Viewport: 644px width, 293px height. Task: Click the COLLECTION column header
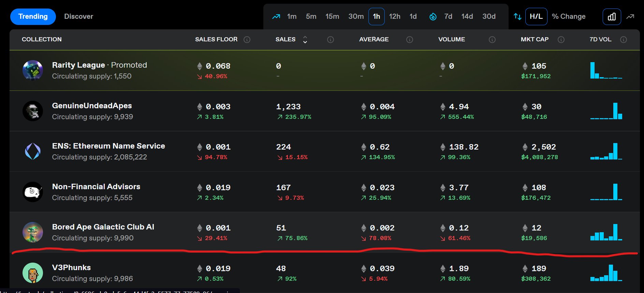(42, 39)
